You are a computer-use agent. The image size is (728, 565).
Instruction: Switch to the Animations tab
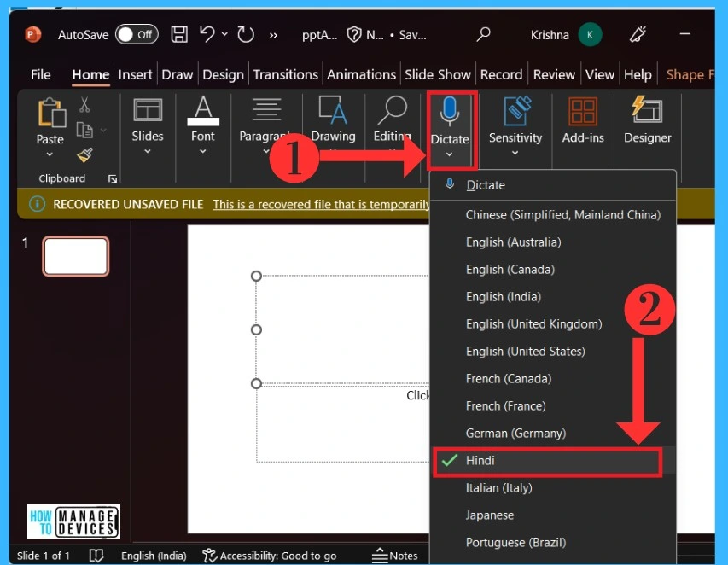(x=361, y=75)
